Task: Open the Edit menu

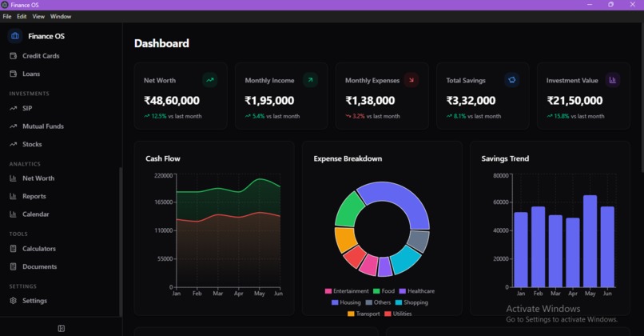Action: 22,17
